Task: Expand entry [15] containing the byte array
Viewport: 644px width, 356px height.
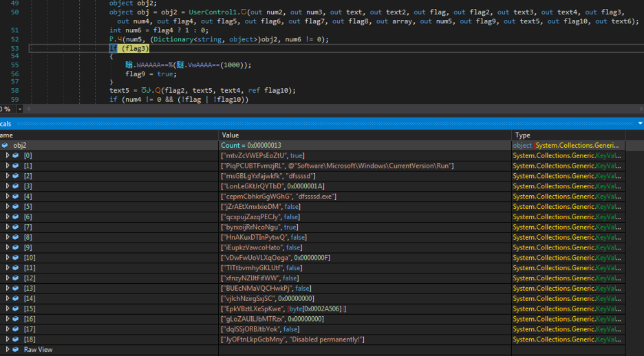Action: pos(8,309)
